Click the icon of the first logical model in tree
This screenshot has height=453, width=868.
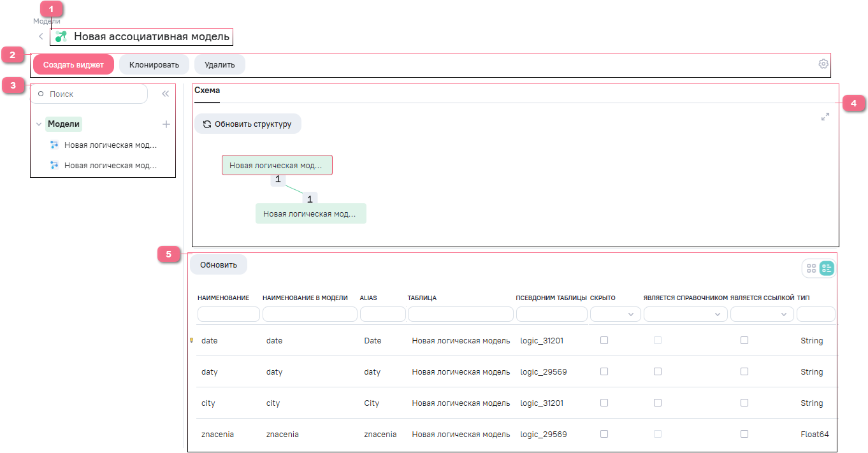coord(54,145)
